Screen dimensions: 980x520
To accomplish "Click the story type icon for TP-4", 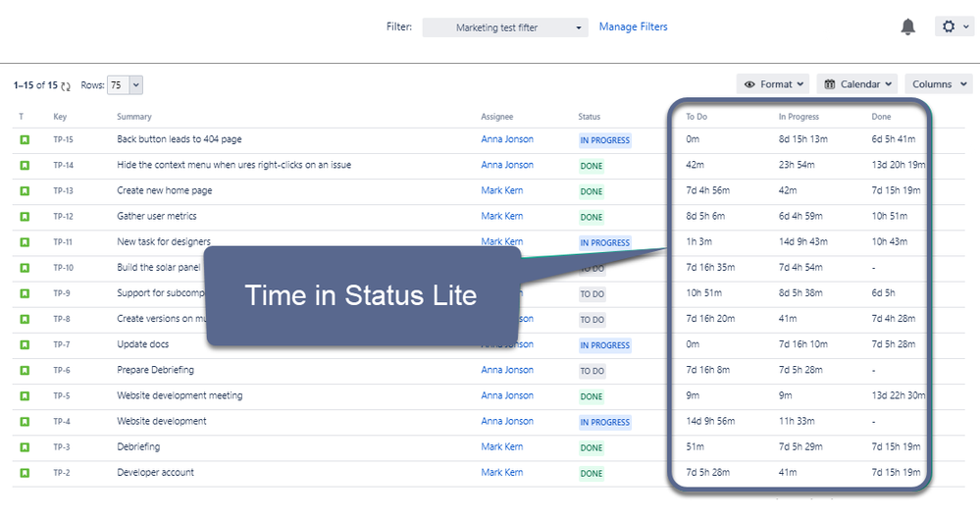I will (25, 422).
